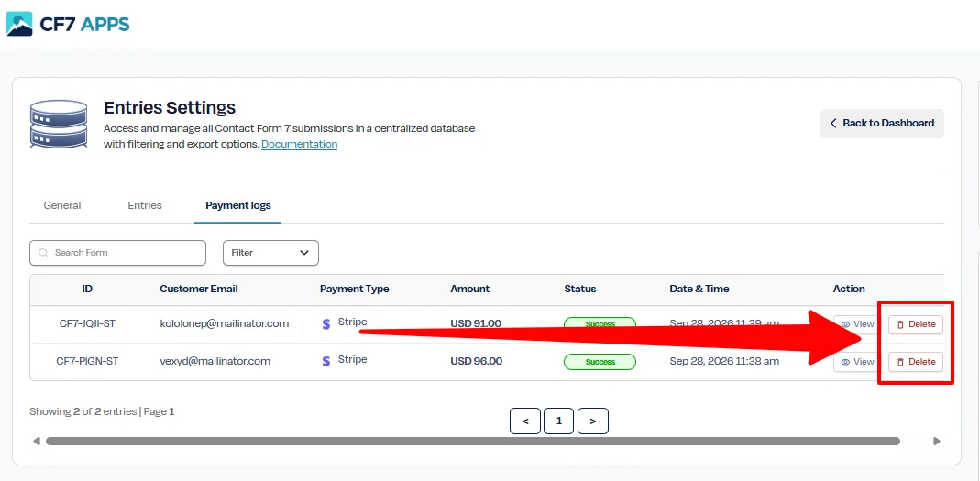
Task: Go Back to Dashboard
Action: 882,123
